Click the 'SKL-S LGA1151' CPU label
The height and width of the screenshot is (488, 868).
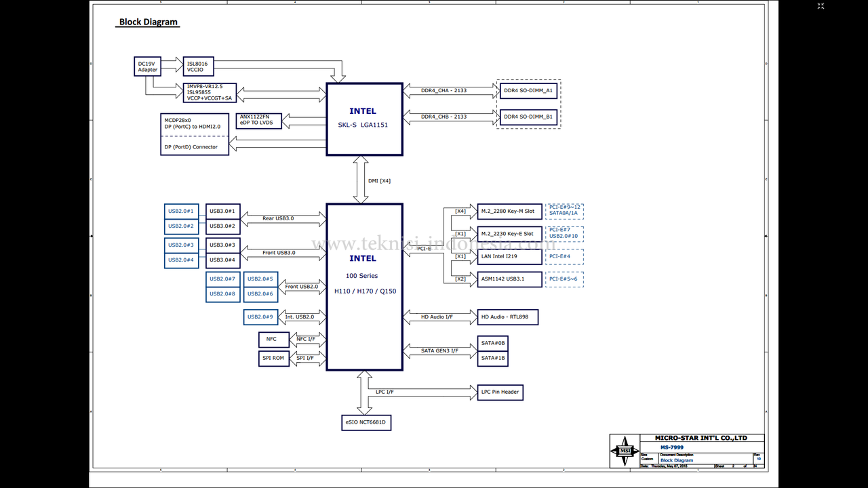363,125
